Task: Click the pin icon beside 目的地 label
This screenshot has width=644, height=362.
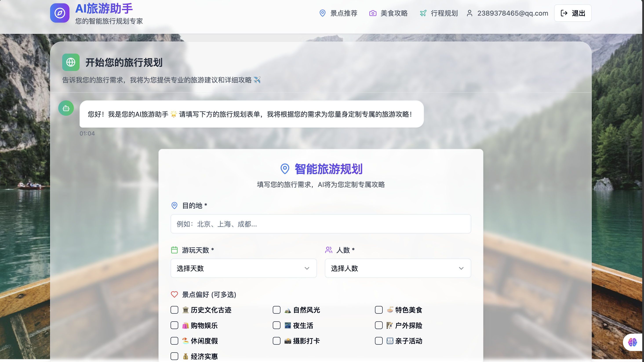Action: pos(174,205)
